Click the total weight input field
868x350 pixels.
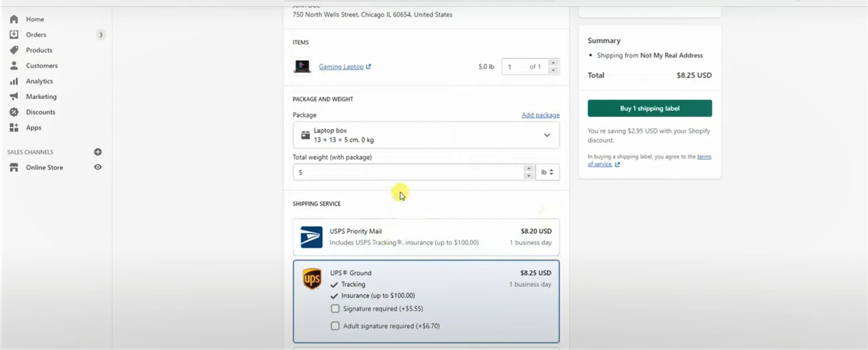point(408,172)
